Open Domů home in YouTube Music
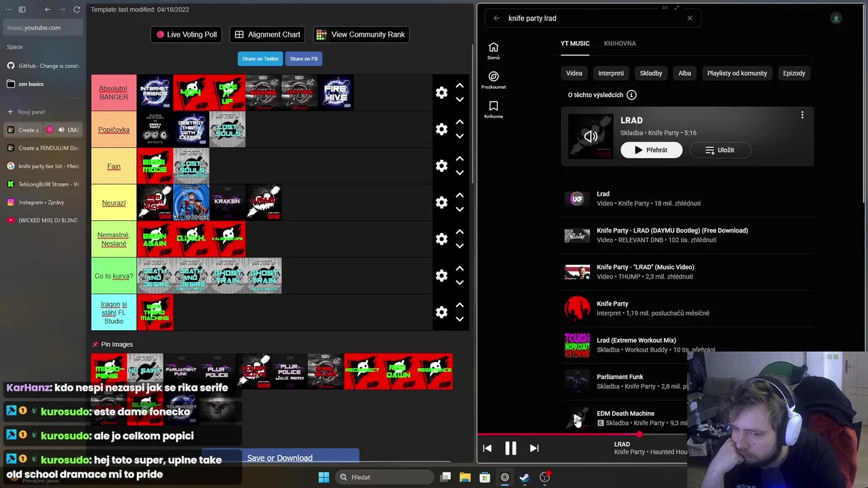Viewport: 868px width, 488px height. point(494,51)
